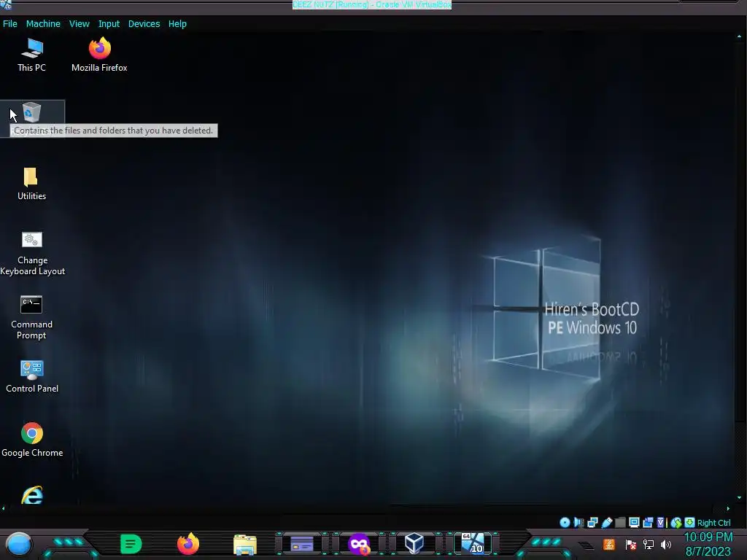Switch to the card-style app on taskbar
This screenshot has width=747, height=560.
point(302,544)
